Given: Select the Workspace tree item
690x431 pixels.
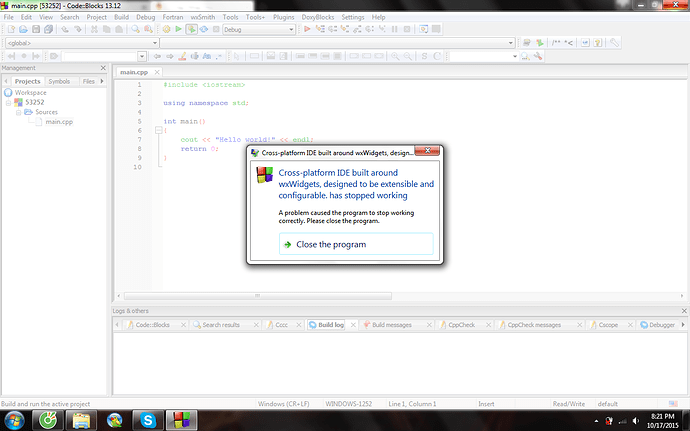Looking at the screenshot, I should pyautogui.click(x=30, y=92).
